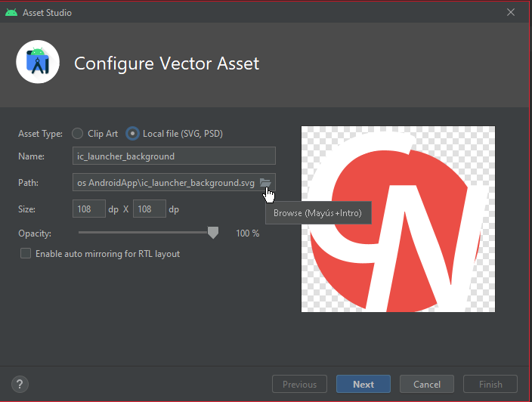Click the Opacity label
The image size is (532, 402).
pos(35,233)
